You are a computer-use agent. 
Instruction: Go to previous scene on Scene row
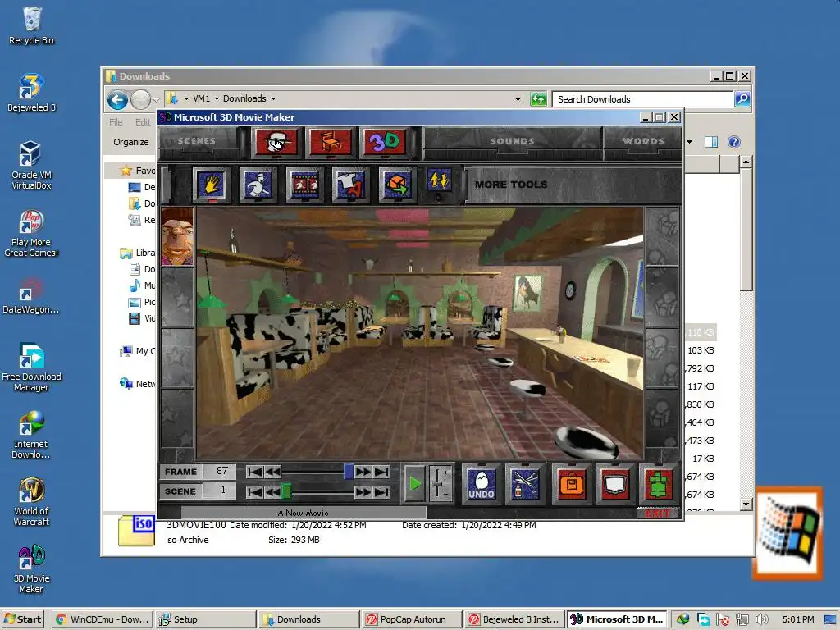pyautogui.click(x=272, y=492)
